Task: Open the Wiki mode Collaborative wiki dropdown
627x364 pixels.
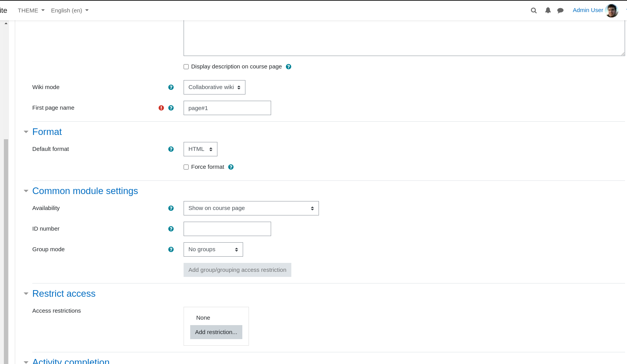Action: tap(214, 87)
